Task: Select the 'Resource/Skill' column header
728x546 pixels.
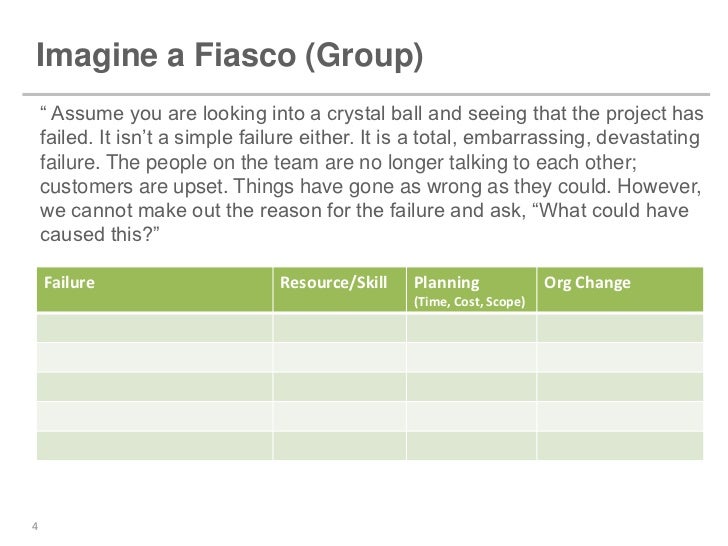Action: pyautogui.click(x=333, y=283)
